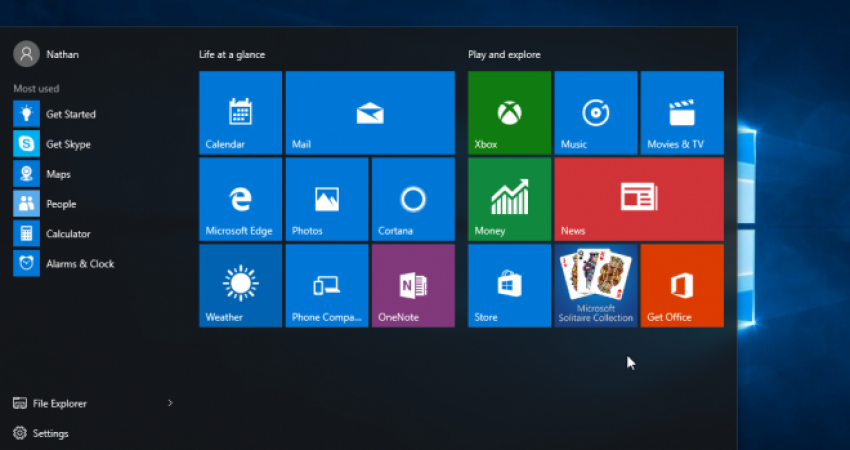
Task: Click the Get Started lightbulb icon
Action: point(27,114)
